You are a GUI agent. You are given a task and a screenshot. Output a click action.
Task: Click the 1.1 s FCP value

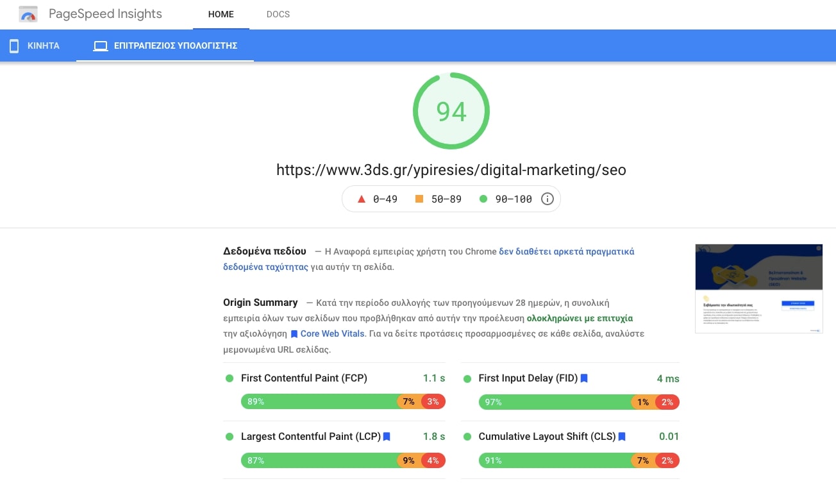pos(434,378)
